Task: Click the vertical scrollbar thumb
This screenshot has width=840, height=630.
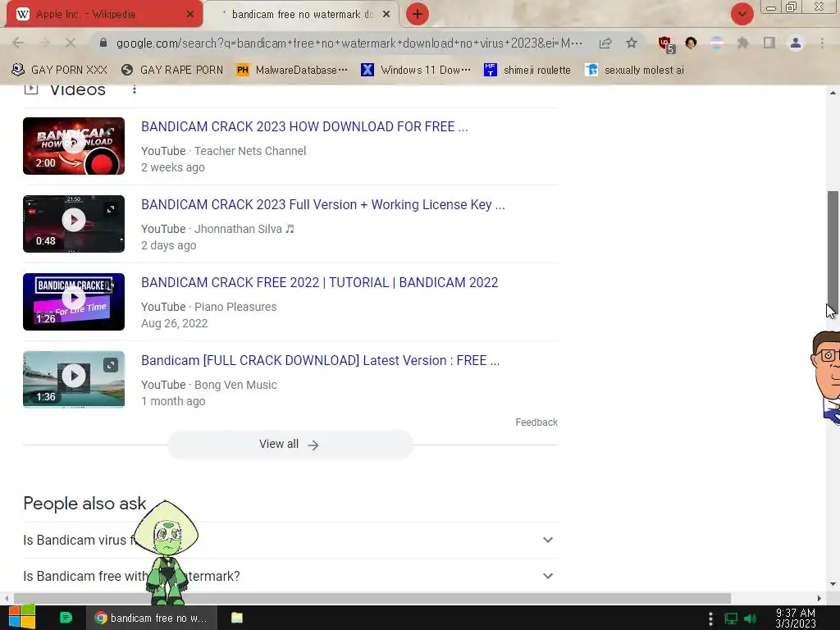Action: 833,251
